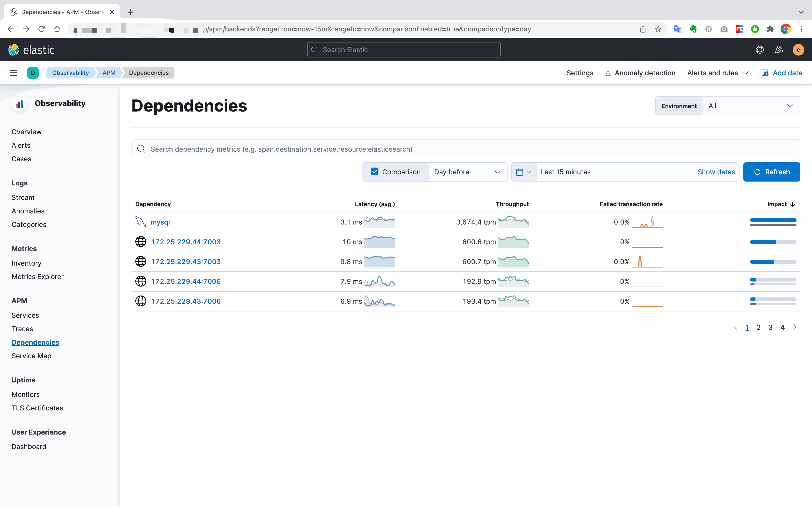Screen dimensions: 812x507
Task: Bookmark this page with star icon
Action: 658,29
